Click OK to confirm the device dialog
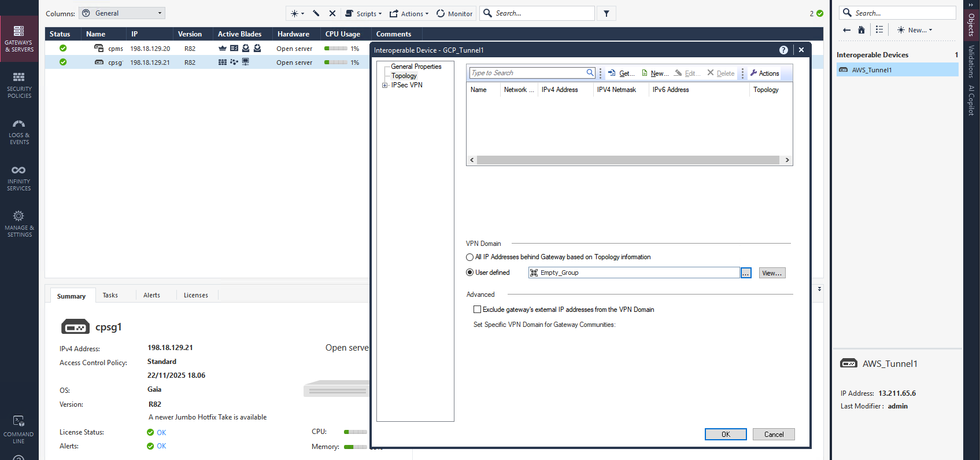 tap(725, 434)
